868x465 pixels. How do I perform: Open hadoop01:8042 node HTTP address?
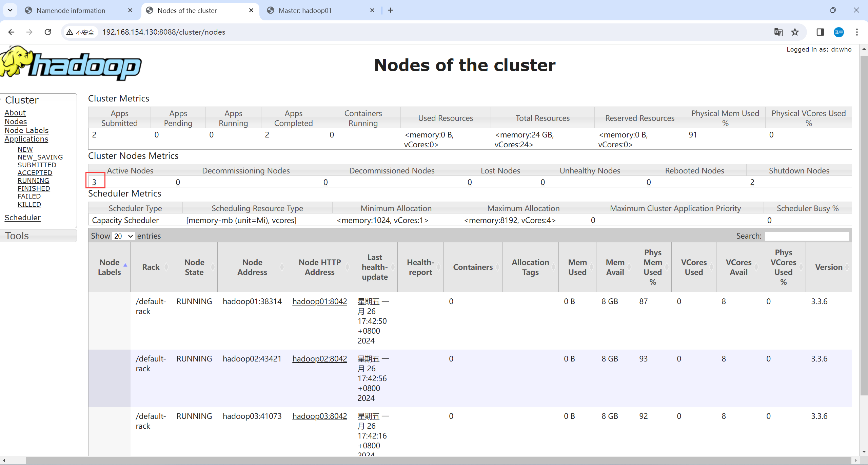[320, 301]
